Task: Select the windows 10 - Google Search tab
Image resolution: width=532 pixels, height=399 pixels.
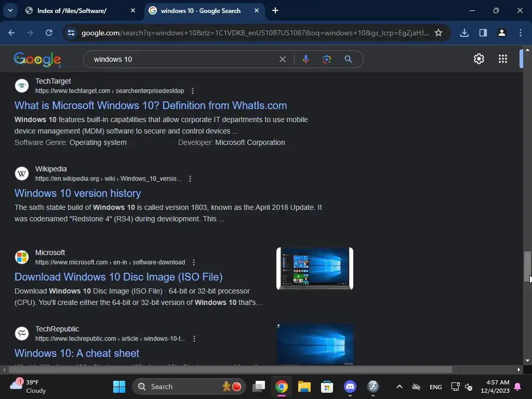Action: tap(201, 11)
